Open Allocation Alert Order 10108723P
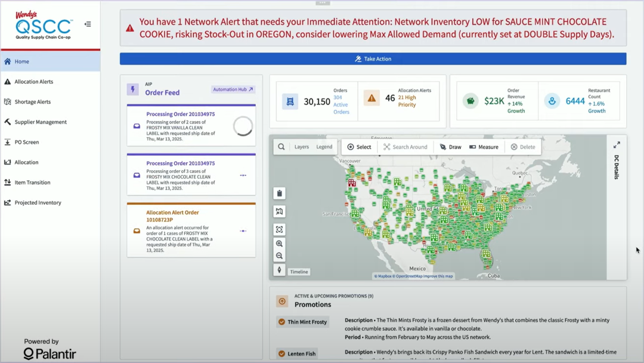This screenshot has height=363, width=644. [x=191, y=230]
